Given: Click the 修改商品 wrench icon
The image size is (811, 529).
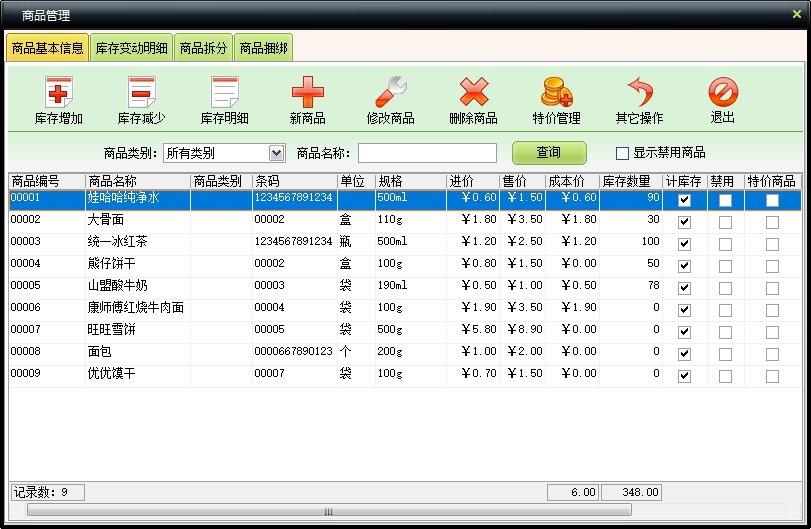Looking at the screenshot, I should [x=390, y=95].
